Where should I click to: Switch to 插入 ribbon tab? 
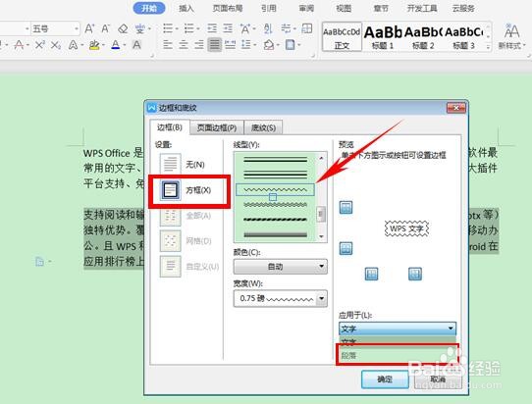coord(186,9)
